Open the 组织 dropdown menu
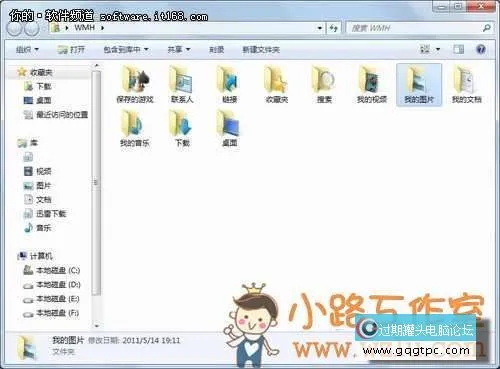 click(27, 50)
